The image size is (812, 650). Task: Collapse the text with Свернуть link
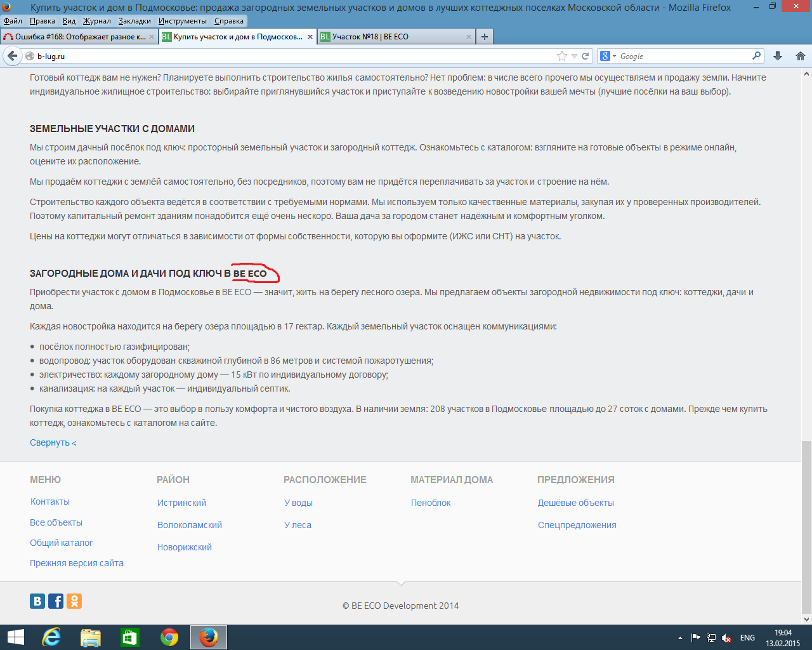pyautogui.click(x=53, y=442)
